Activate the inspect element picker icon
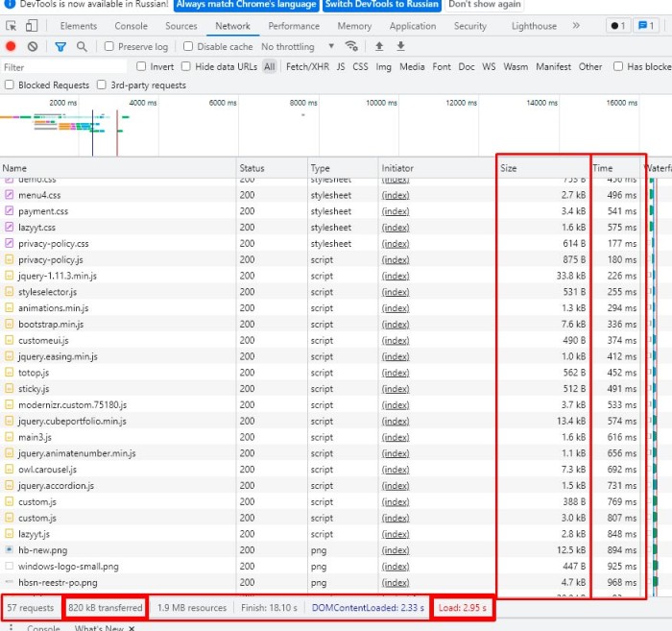This screenshot has width=672, height=631. (12, 26)
